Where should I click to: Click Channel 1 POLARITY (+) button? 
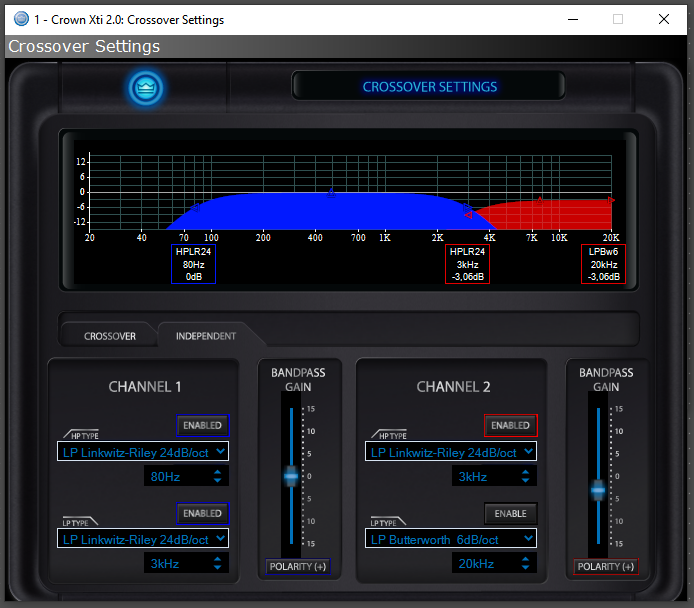[298, 567]
